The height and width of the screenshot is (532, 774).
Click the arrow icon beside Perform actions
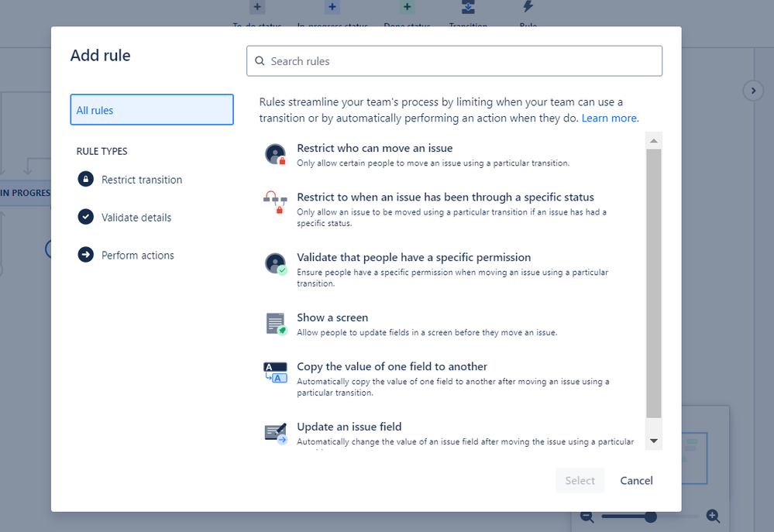click(x=85, y=255)
